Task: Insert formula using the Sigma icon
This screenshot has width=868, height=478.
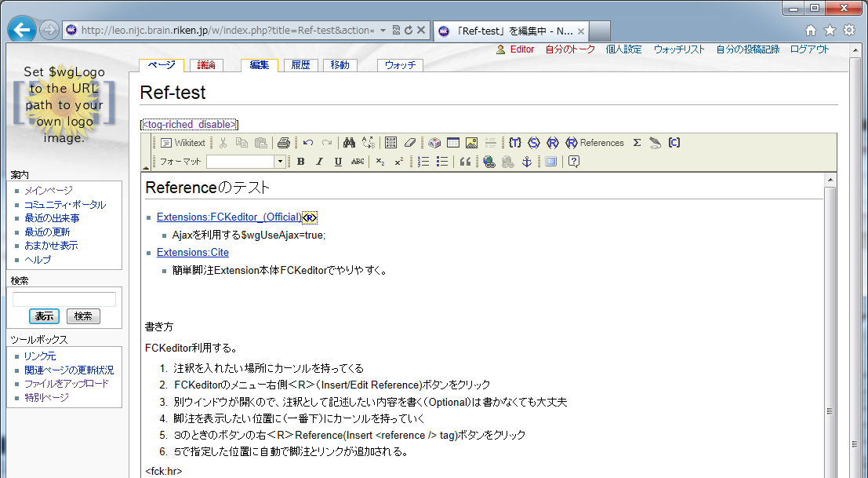Action: pos(637,143)
